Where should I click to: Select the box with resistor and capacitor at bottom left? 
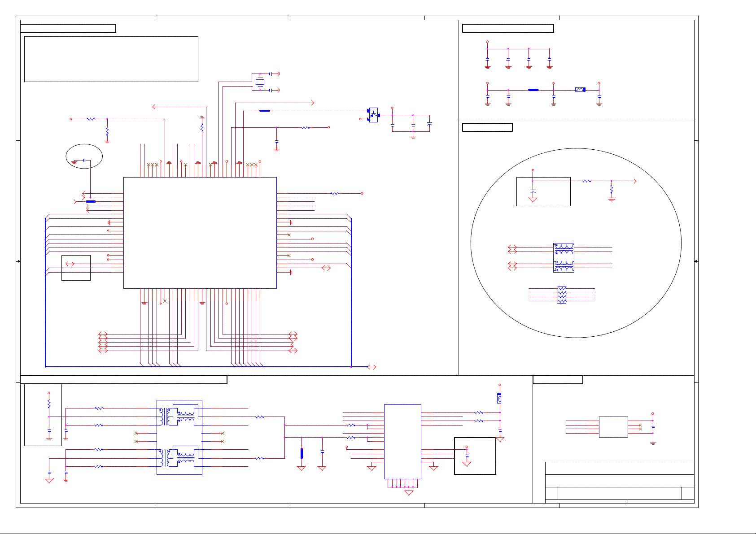pyautogui.click(x=43, y=415)
